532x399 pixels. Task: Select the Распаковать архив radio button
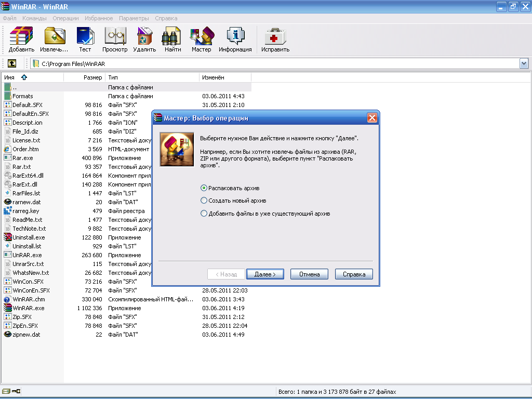coord(204,188)
